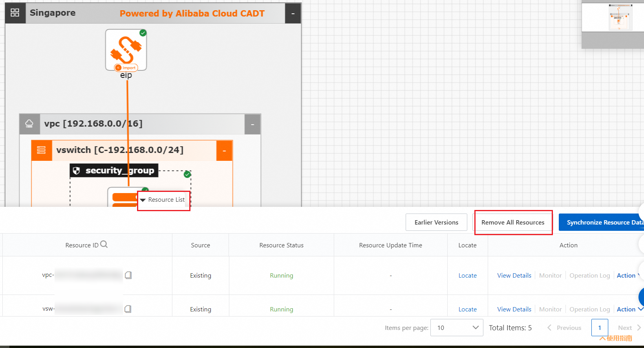Image resolution: width=644 pixels, height=348 pixels.
Task: Go to page 1
Action: [600, 328]
